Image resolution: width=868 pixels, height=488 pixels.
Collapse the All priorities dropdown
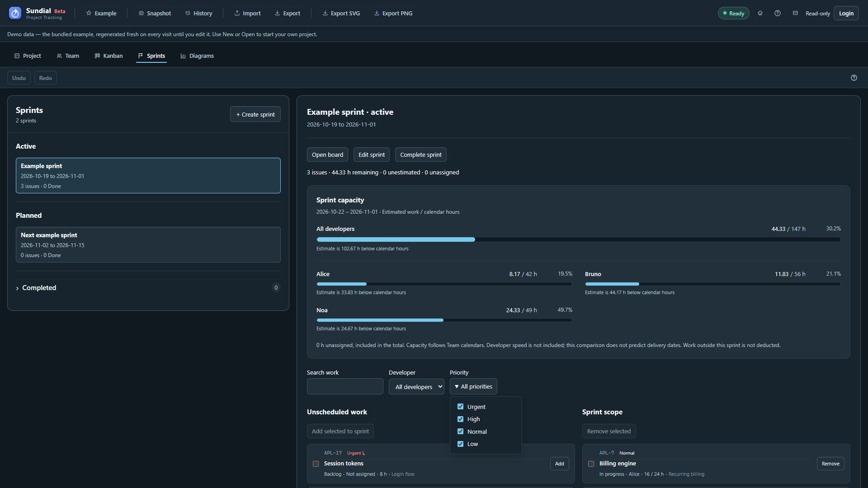click(x=473, y=387)
